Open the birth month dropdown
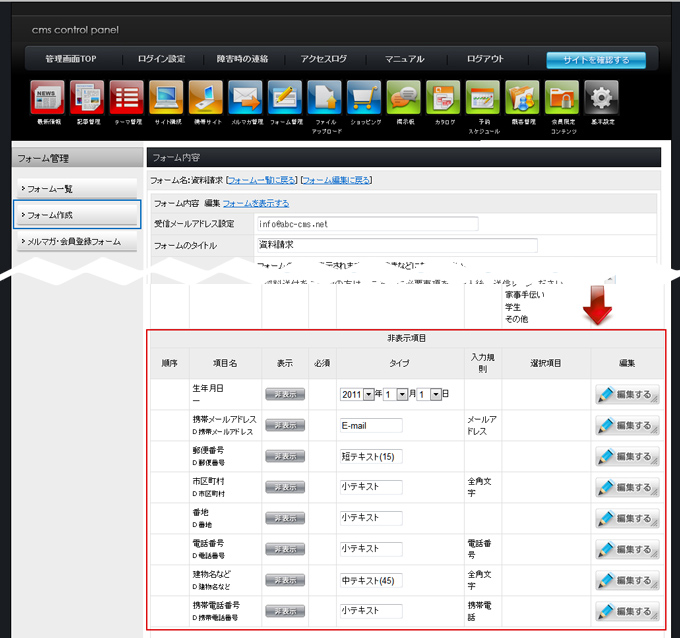 pos(395,395)
